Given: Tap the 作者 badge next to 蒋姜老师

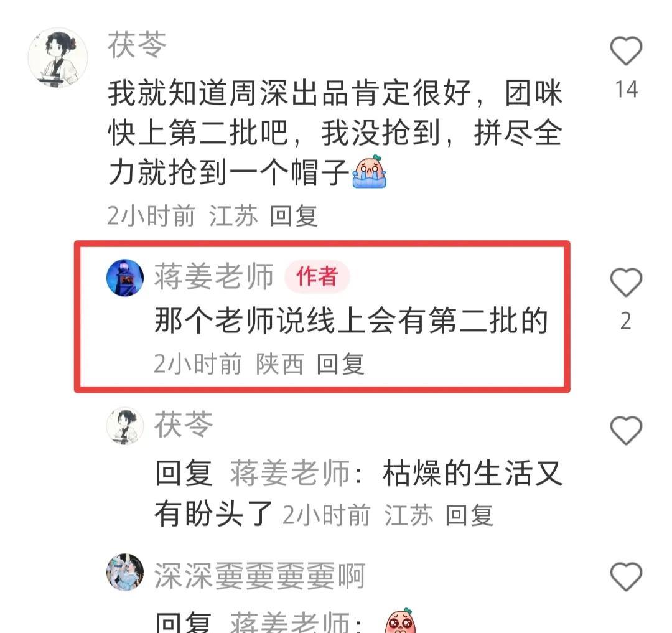Looking at the screenshot, I should [317, 276].
